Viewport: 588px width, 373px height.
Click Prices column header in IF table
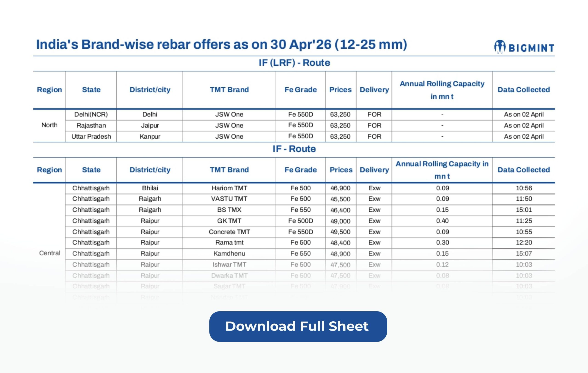(341, 170)
